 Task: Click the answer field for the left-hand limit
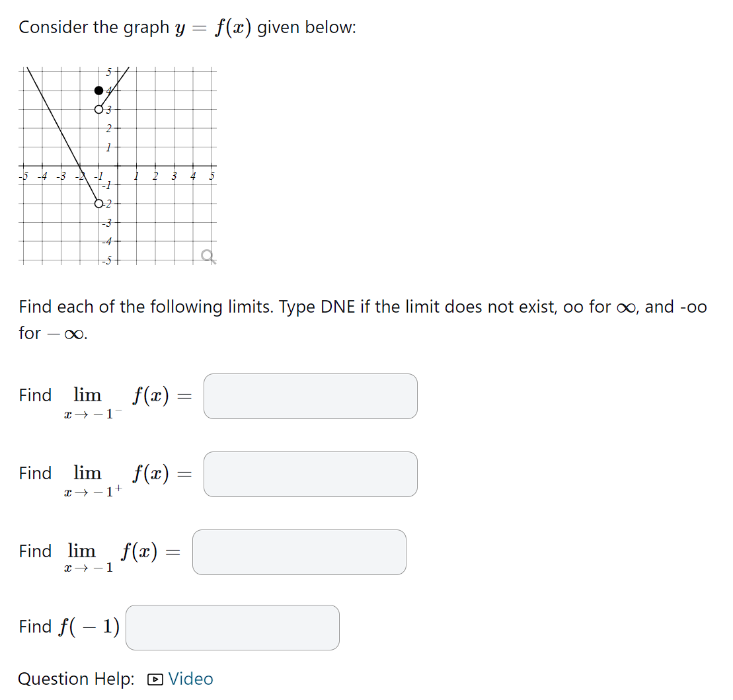point(311,397)
